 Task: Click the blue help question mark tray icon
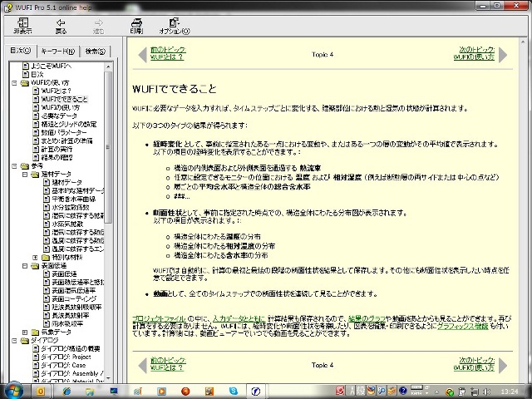tap(402, 391)
